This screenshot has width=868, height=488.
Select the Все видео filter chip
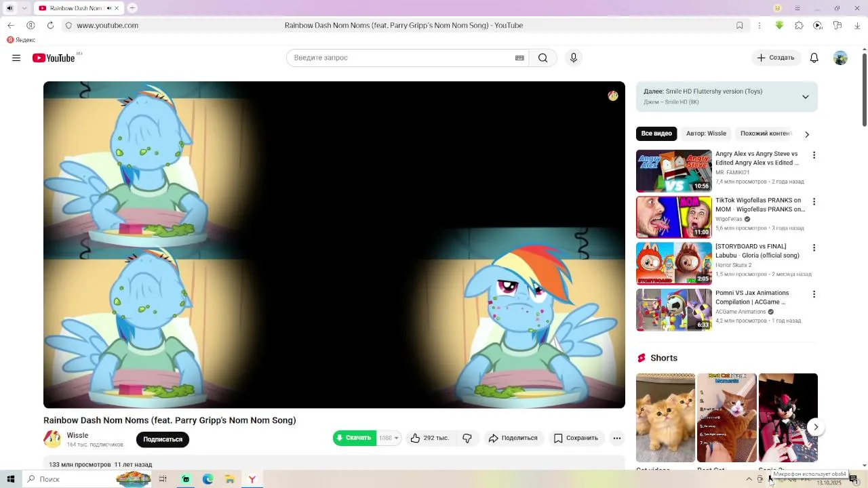click(656, 134)
